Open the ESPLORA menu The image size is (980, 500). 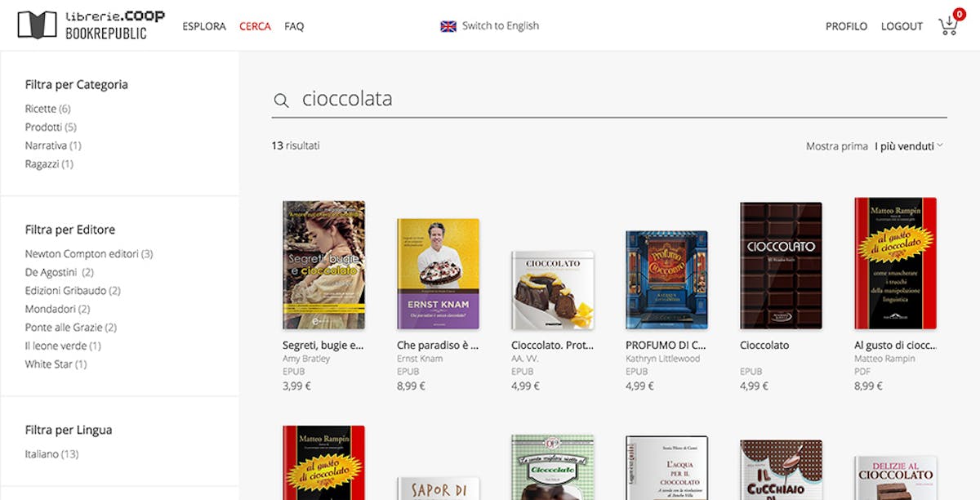click(x=204, y=26)
